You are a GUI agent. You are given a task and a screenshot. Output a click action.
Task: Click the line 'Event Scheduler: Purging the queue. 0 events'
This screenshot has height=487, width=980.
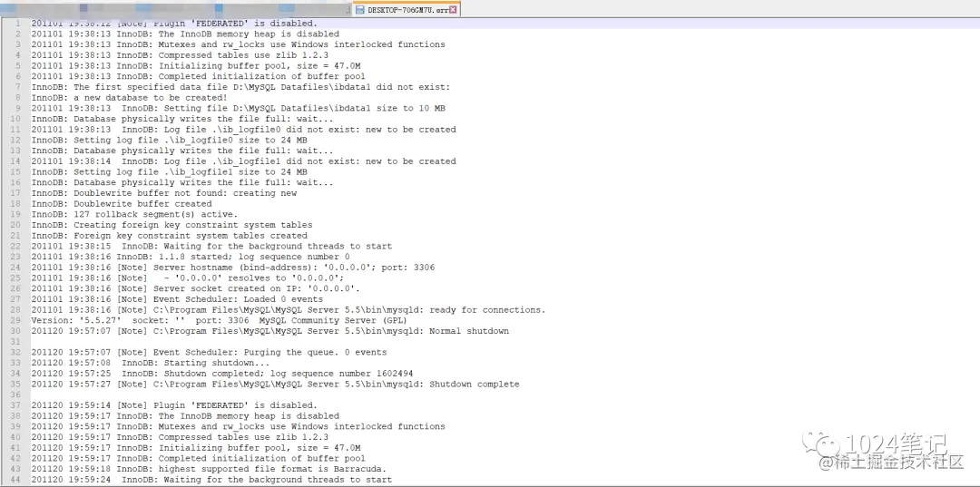pos(209,352)
